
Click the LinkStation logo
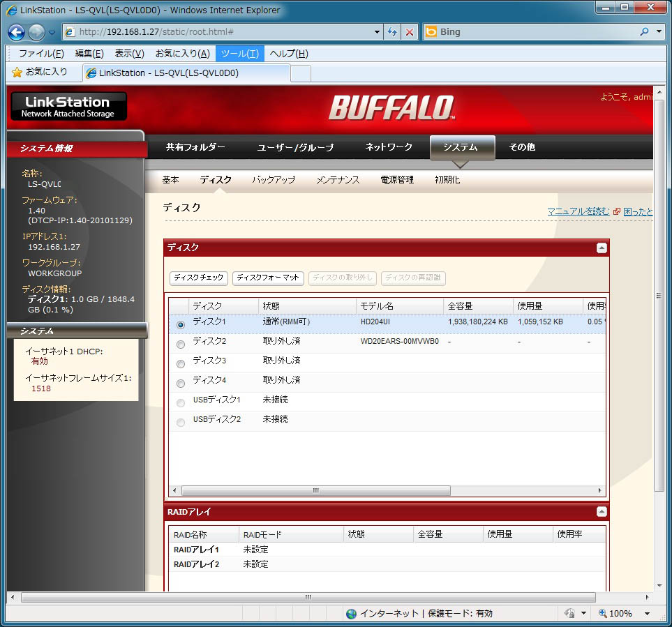(68, 106)
